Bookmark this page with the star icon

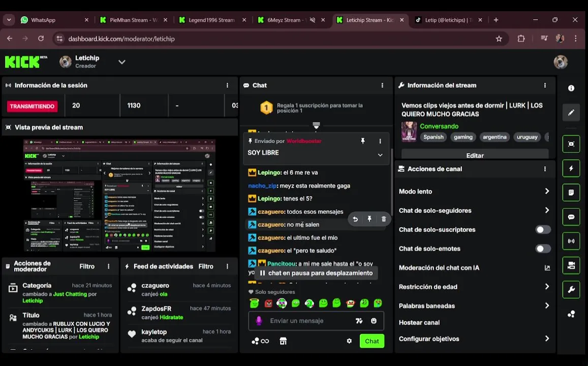click(x=499, y=39)
